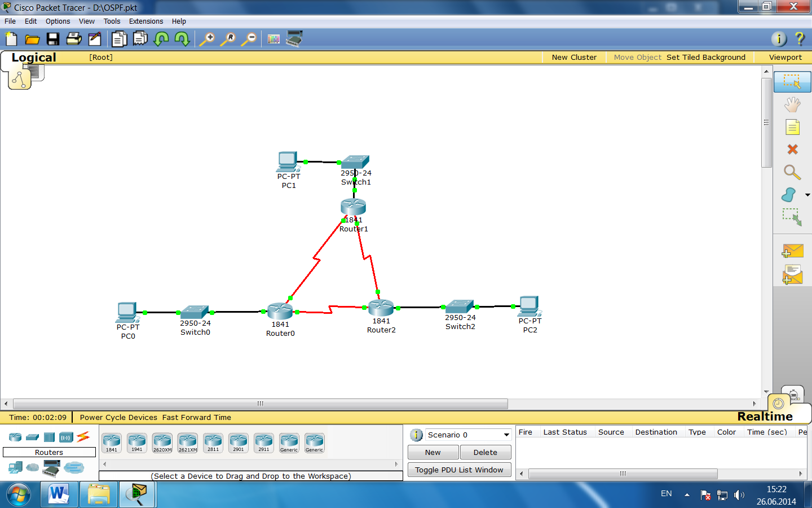Reset workspace zoom level
This screenshot has width=812, height=508.
[228, 39]
